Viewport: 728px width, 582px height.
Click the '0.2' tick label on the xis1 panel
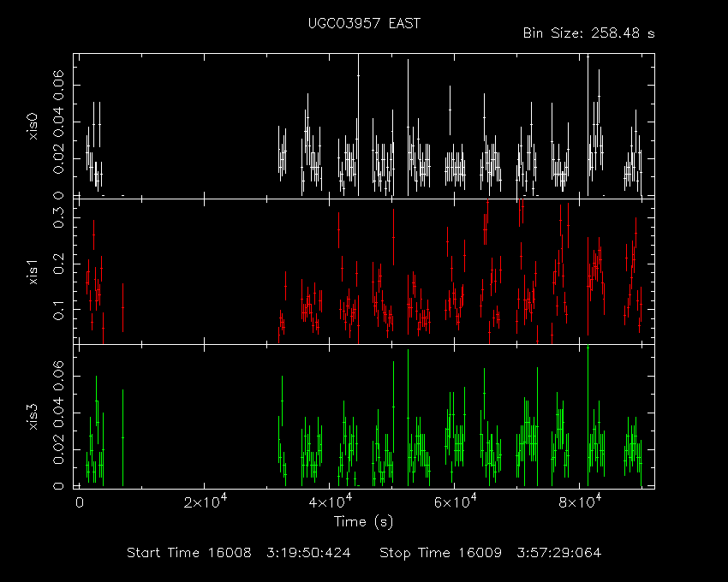pos(59,264)
